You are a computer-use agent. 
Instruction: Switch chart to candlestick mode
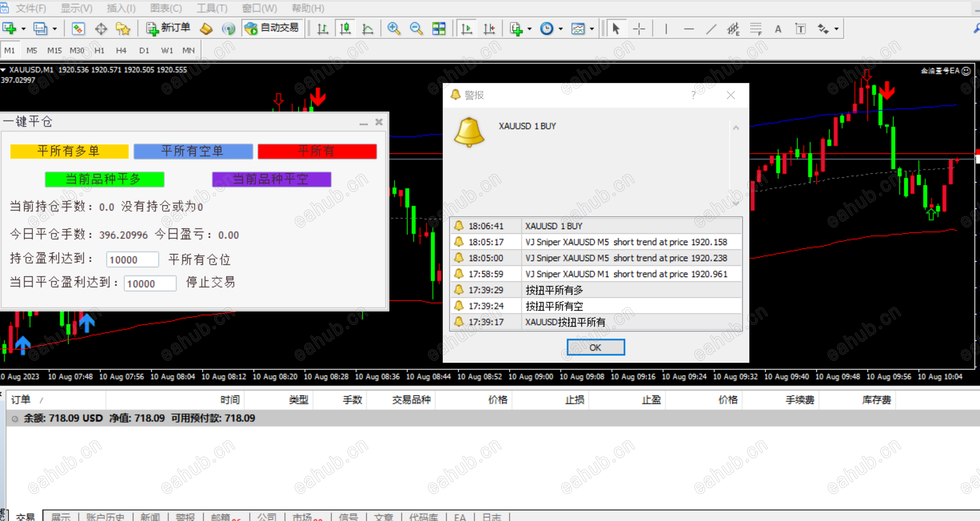tap(345, 29)
